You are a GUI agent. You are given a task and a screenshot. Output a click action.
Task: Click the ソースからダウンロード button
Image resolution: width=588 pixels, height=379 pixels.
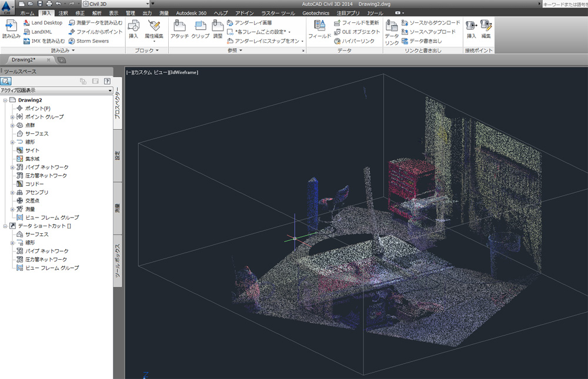point(431,23)
